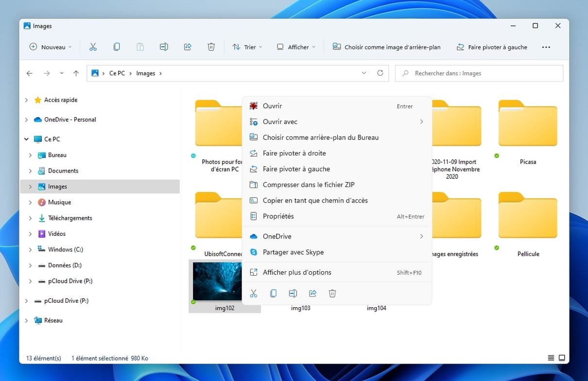Open Vidéos in the navigation pane
The height and width of the screenshot is (381, 588).
[57, 234]
